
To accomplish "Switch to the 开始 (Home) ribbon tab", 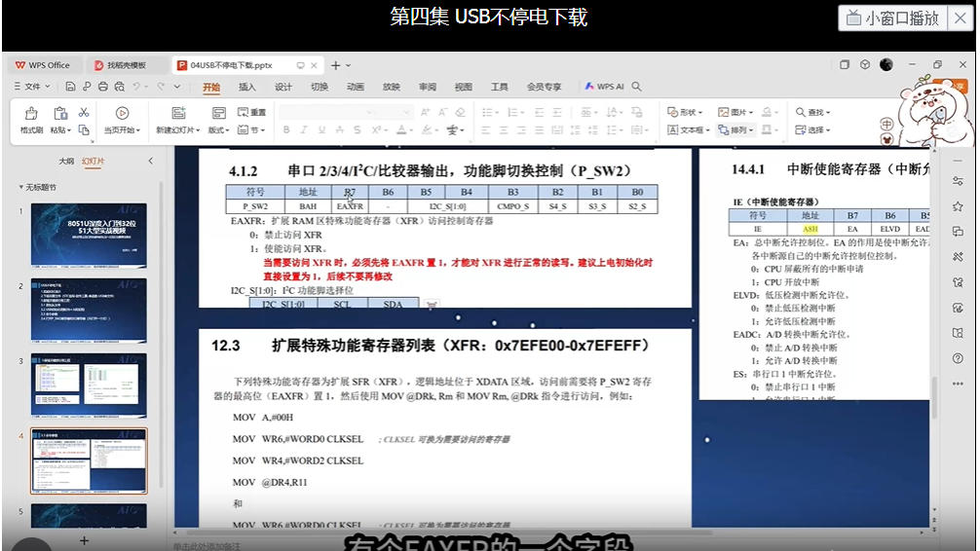I will (211, 87).
